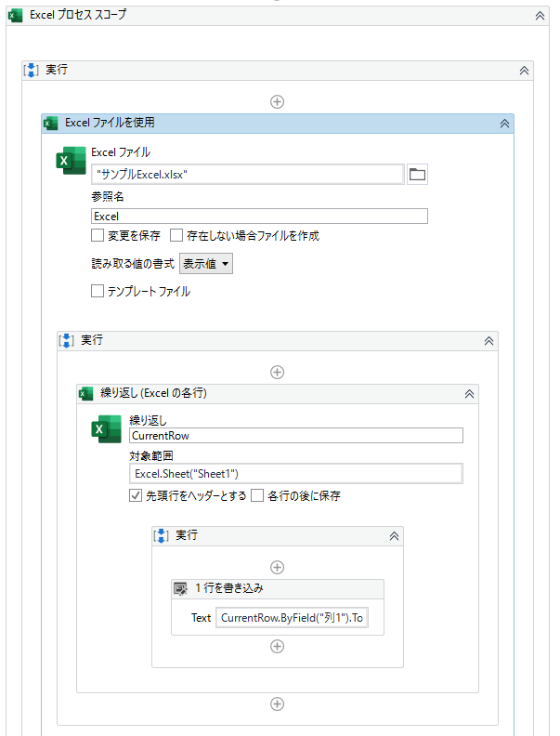
Task: Enable 存在しない場合ファイルを作成 checkbox
Action: 176,235
